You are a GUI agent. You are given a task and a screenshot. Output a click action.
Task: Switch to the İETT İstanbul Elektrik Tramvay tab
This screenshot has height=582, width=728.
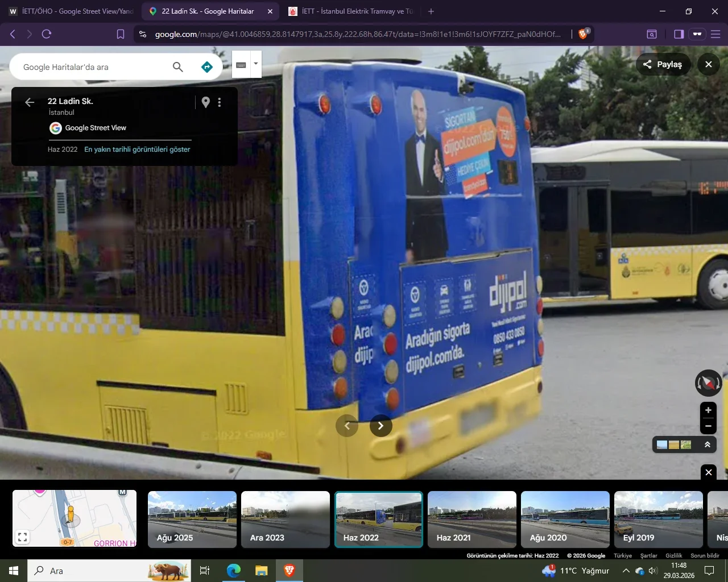pos(351,11)
